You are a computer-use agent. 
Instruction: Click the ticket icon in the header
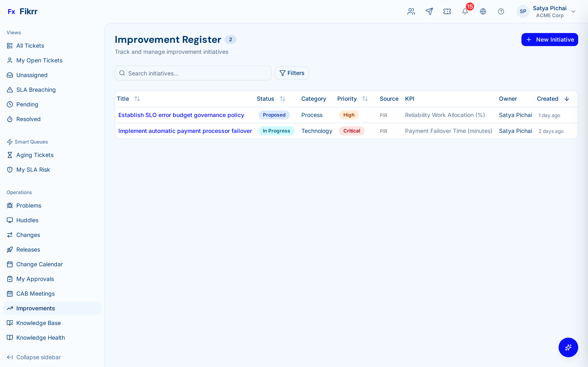pos(447,11)
